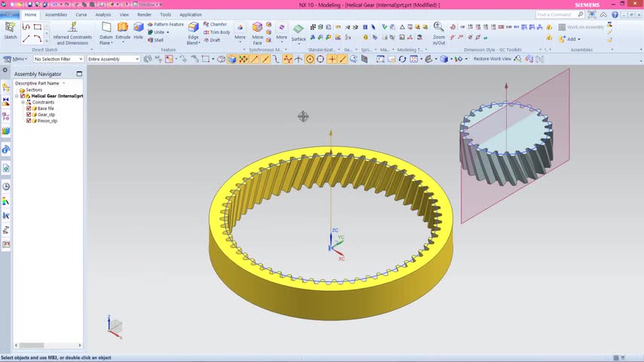Toggle the snap arc center point option
644x362 pixels.
click(x=310, y=59)
